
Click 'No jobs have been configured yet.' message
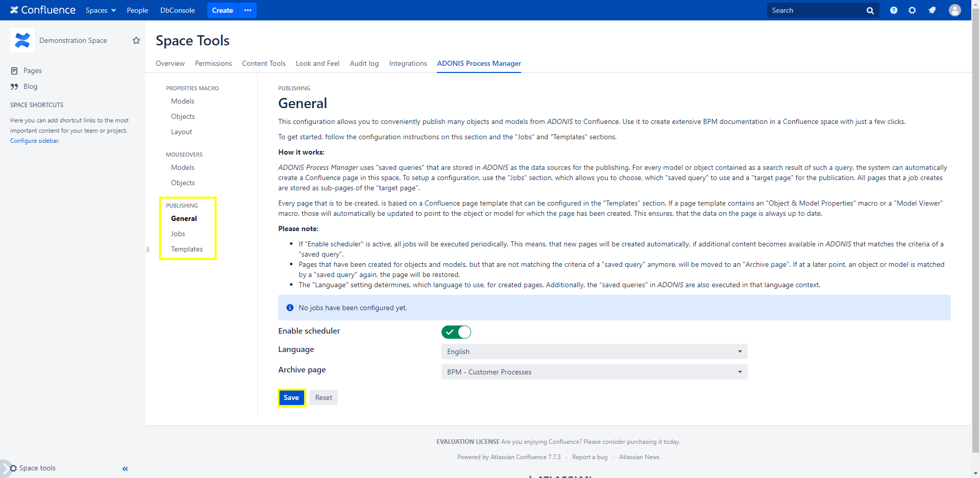click(353, 308)
